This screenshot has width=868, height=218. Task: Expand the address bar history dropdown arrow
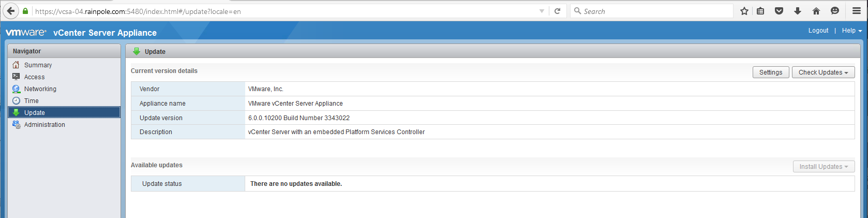point(542,11)
